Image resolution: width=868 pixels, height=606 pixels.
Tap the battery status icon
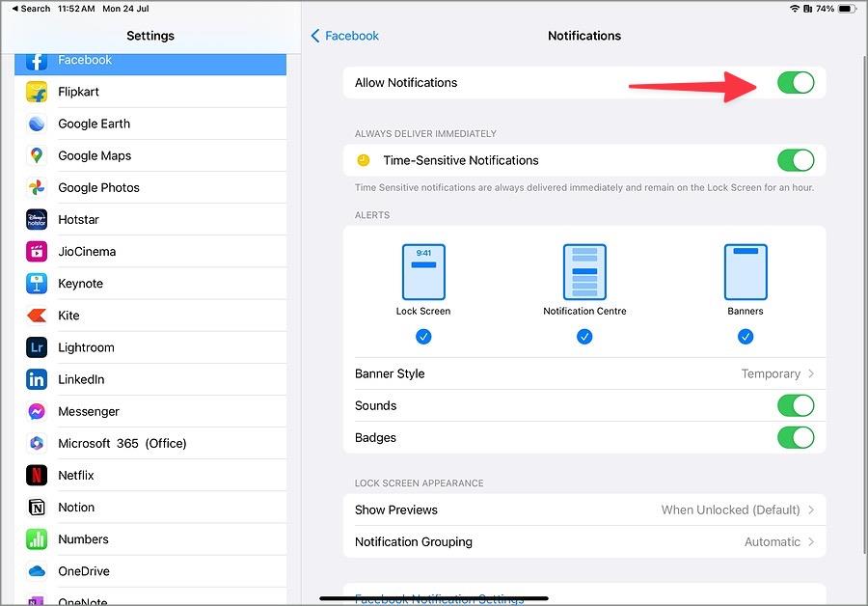click(847, 9)
